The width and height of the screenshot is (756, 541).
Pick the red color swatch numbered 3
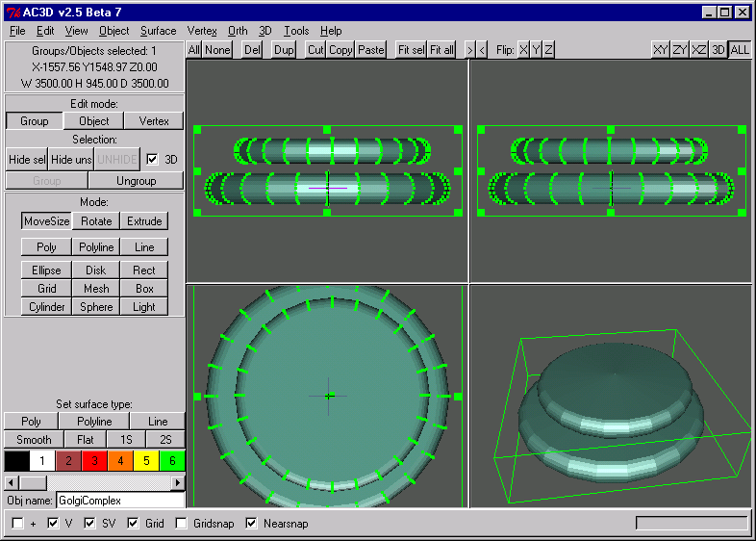point(94,462)
